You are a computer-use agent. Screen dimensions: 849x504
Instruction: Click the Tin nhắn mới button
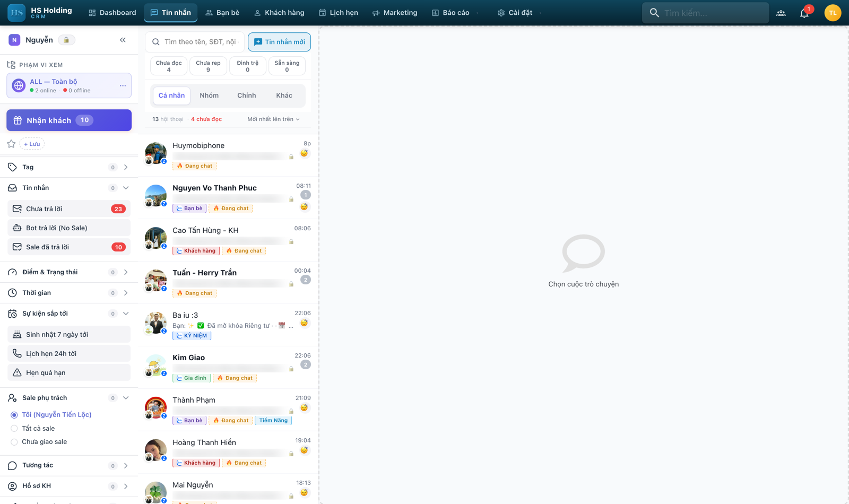click(x=280, y=42)
